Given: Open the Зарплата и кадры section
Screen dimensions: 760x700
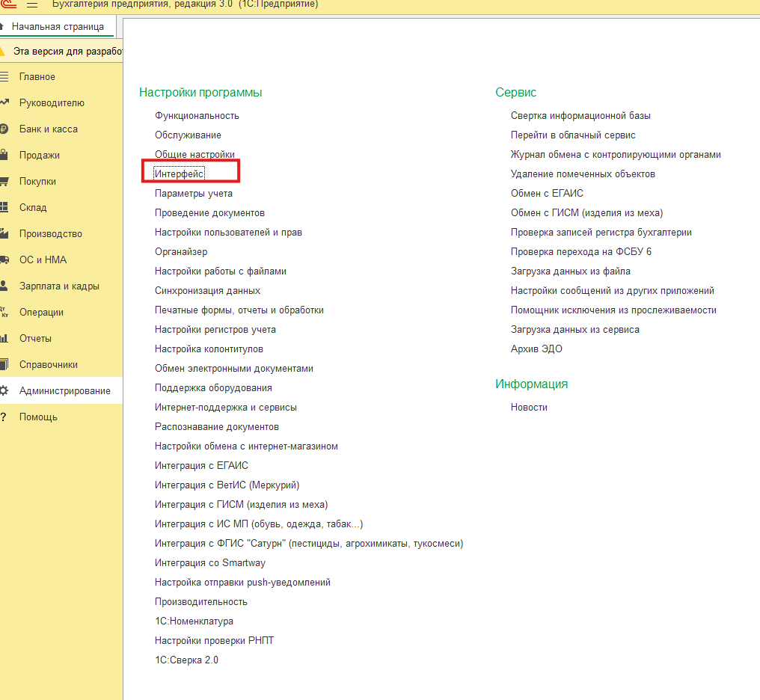Looking at the screenshot, I should tap(59, 286).
